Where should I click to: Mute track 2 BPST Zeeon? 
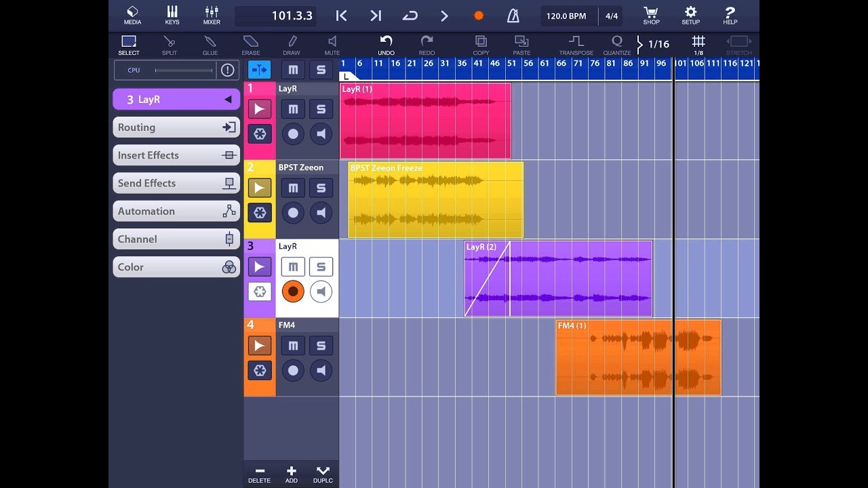[x=293, y=188]
